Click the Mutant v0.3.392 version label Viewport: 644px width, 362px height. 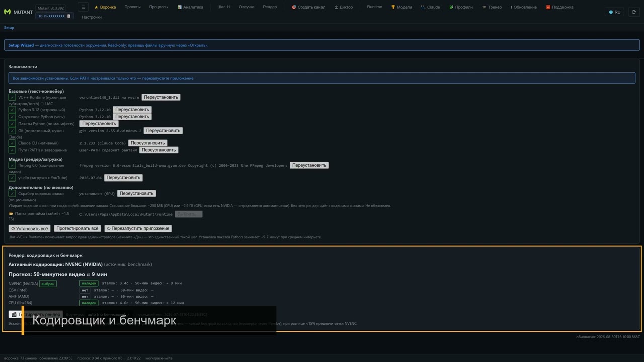[x=51, y=8]
